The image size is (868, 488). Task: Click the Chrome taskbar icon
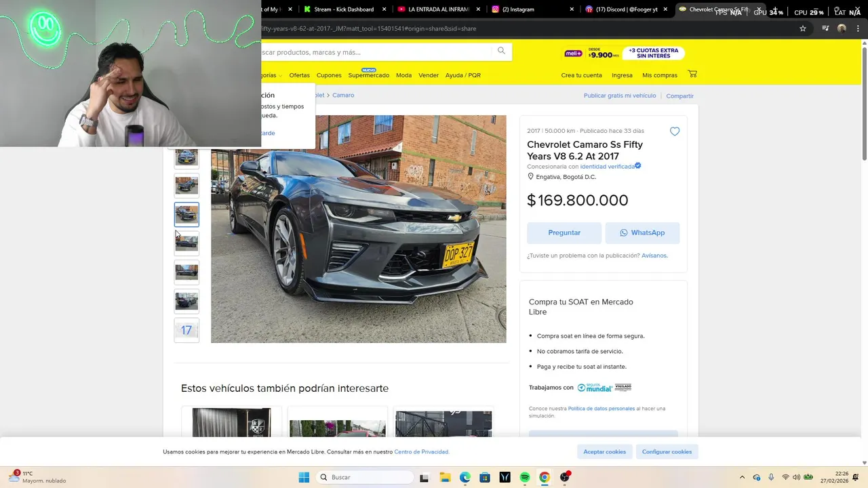(544, 477)
